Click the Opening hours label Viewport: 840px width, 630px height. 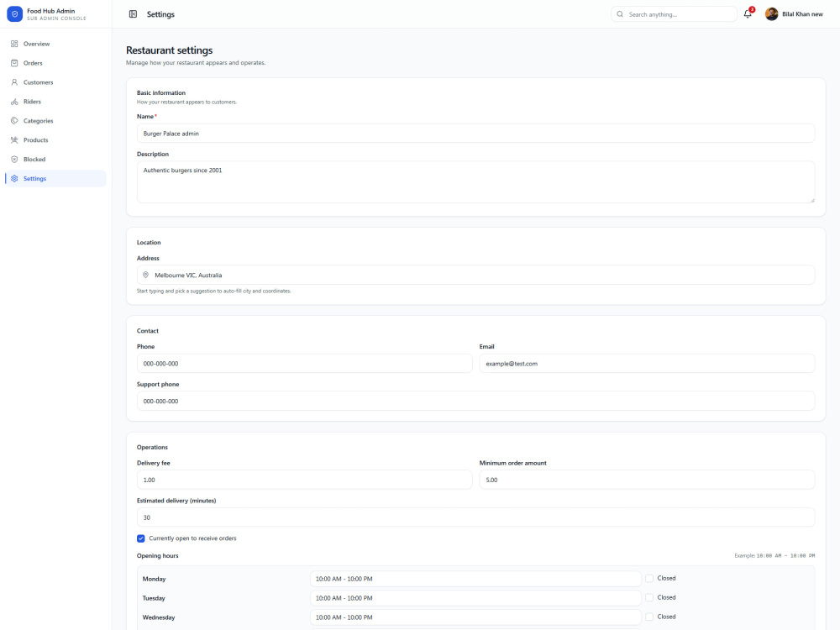(158, 555)
